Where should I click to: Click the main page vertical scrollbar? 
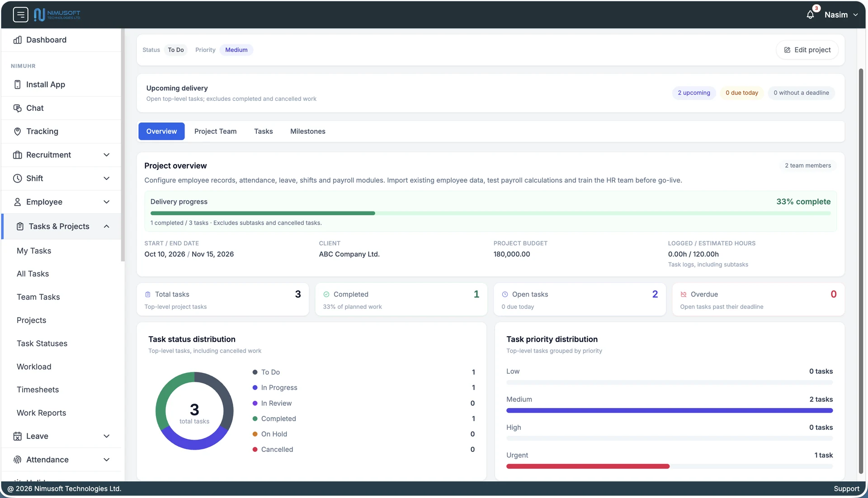861,271
